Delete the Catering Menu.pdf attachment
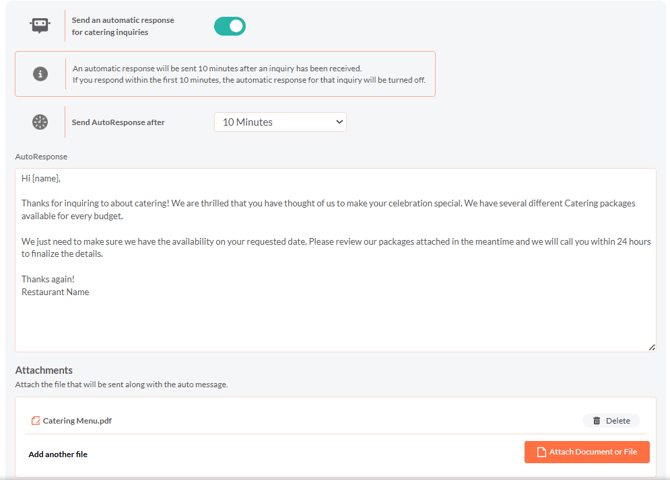This screenshot has width=670, height=480. [611, 421]
